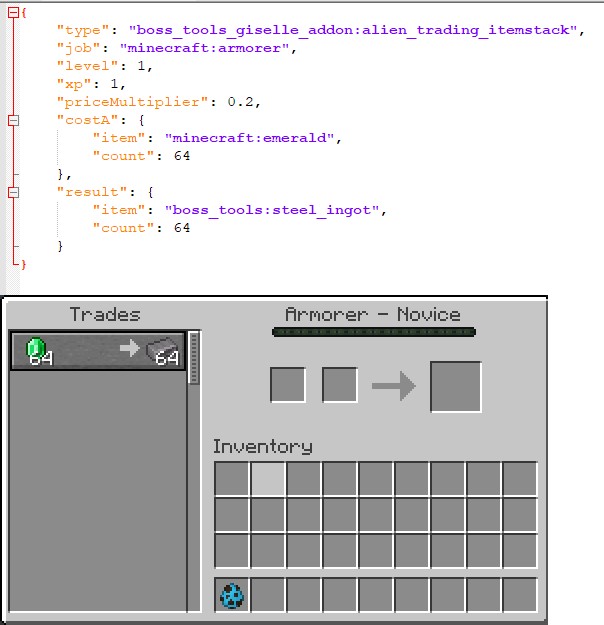Image resolution: width=604 pixels, height=625 pixels.
Task: Click the blue spawn egg in the hotbar
Action: pyautogui.click(x=232, y=596)
